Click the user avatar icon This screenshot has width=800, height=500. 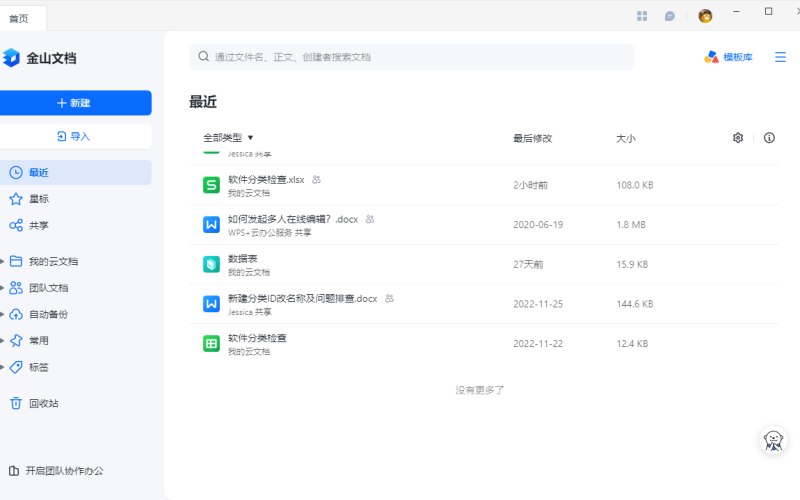pyautogui.click(x=705, y=16)
